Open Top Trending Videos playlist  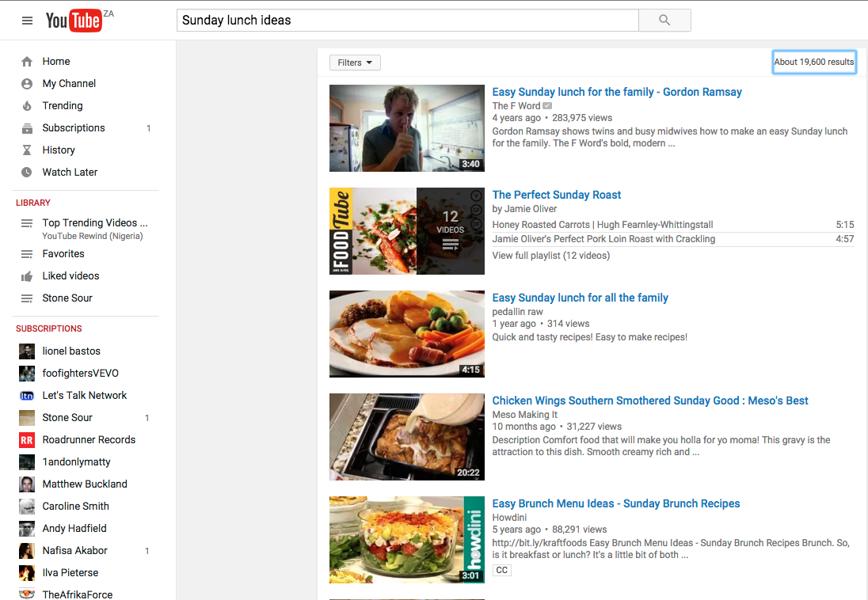[95, 223]
